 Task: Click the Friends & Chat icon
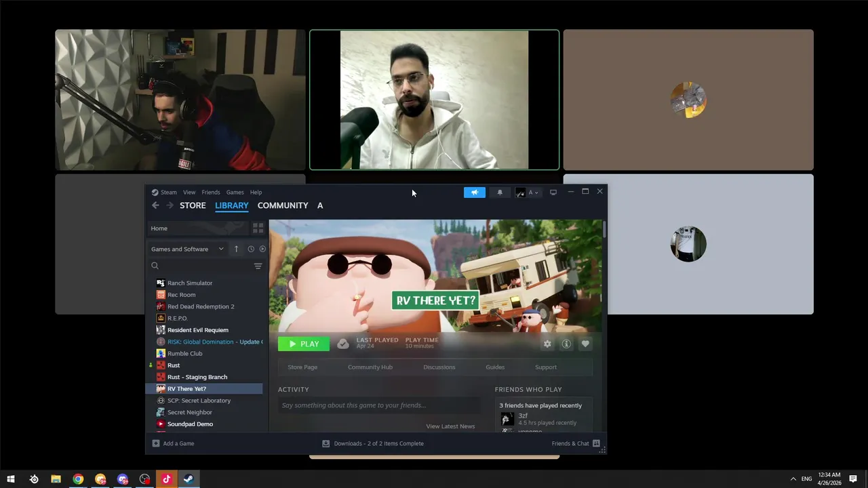tap(596, 443)
